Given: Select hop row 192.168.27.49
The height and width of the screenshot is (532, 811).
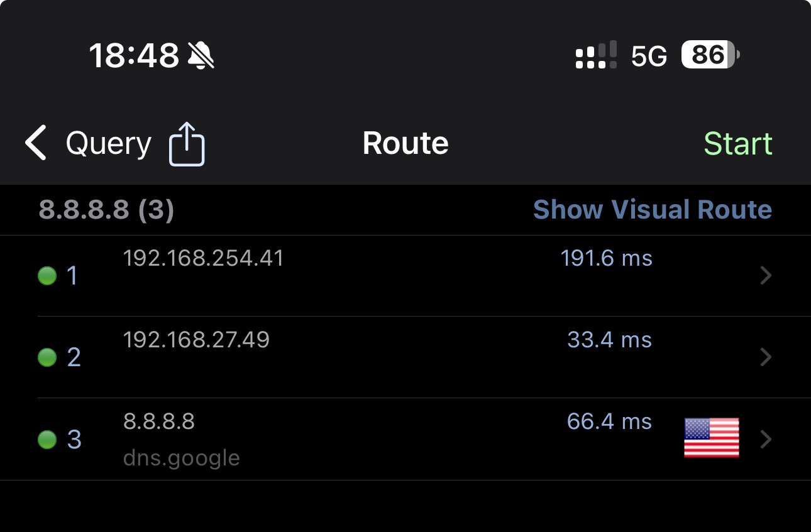Looking at the screenshot, I should [405, 357].
